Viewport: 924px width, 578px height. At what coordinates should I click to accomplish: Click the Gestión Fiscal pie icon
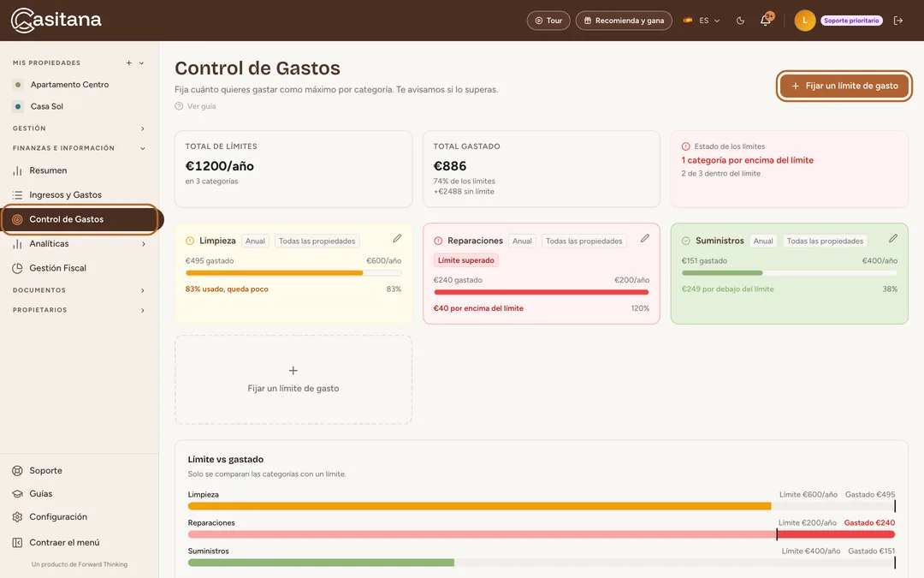click(17, 268)
